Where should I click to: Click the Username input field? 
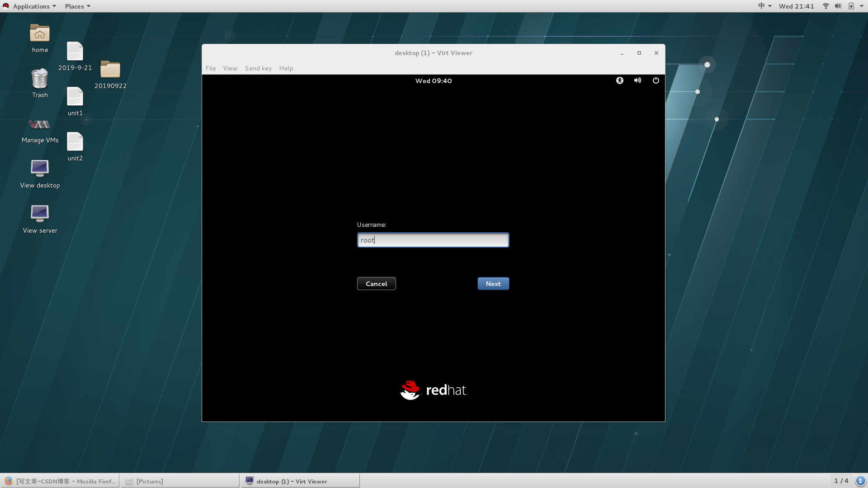point(433,240)
